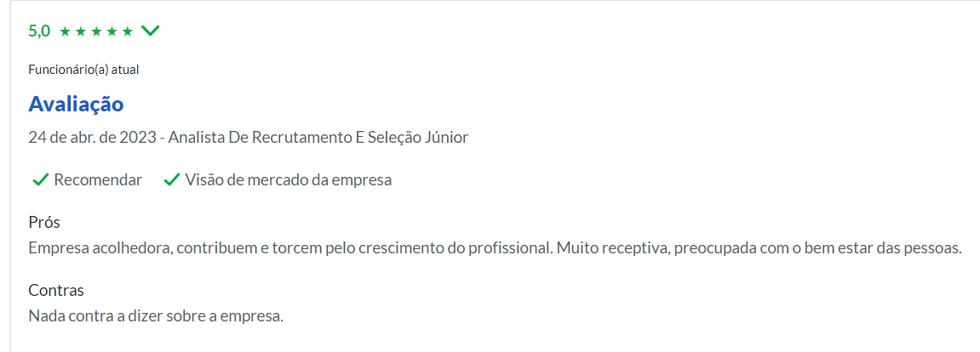
Task: Click the Recomendar green checkmark icon
Action: [41, 180]
